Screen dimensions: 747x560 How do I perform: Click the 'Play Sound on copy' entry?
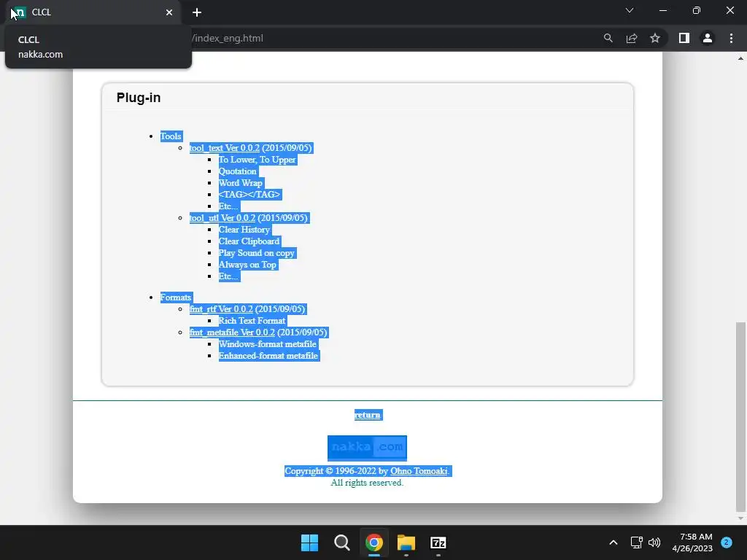point(257,253)
